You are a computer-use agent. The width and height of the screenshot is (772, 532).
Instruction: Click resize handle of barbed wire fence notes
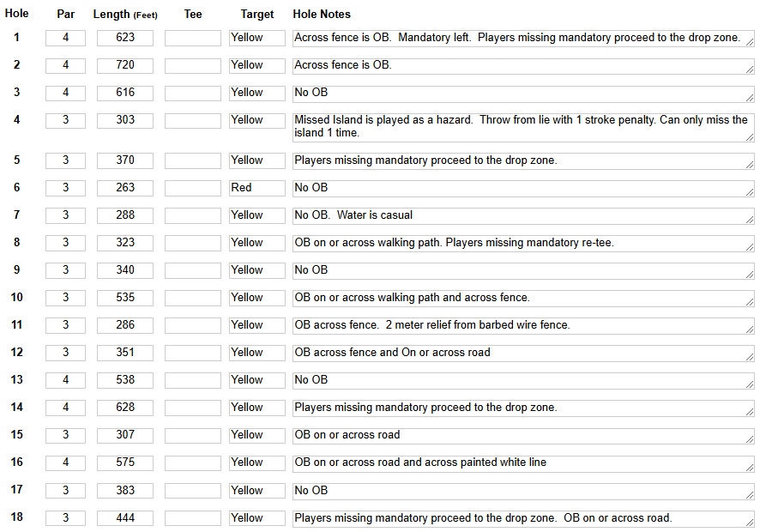pos(750,329)
